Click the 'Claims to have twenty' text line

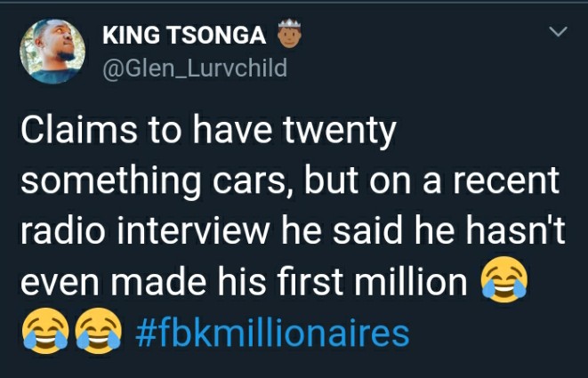point(208,132)
